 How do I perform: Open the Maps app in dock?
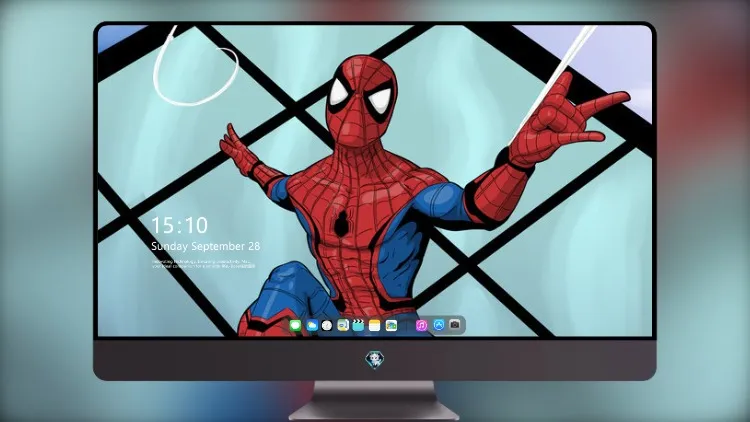point(343,325)
